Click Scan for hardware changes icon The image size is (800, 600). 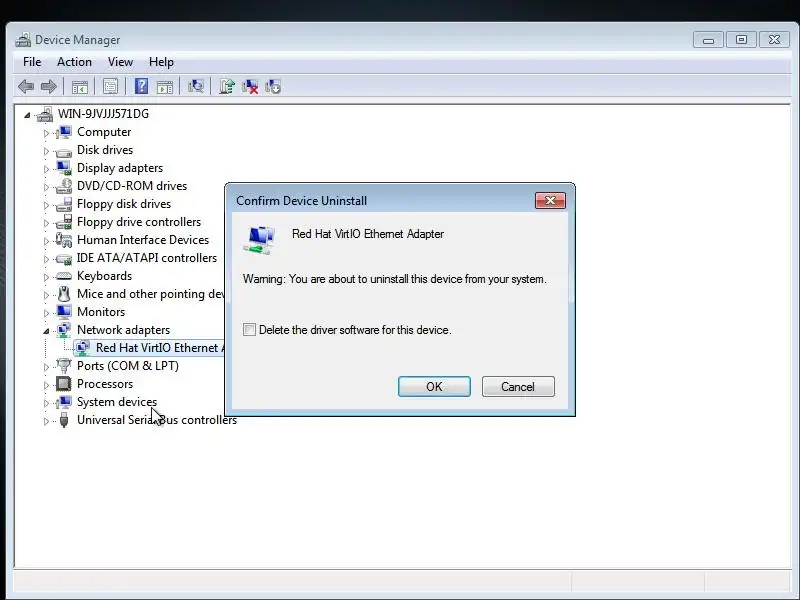[195, 86]
